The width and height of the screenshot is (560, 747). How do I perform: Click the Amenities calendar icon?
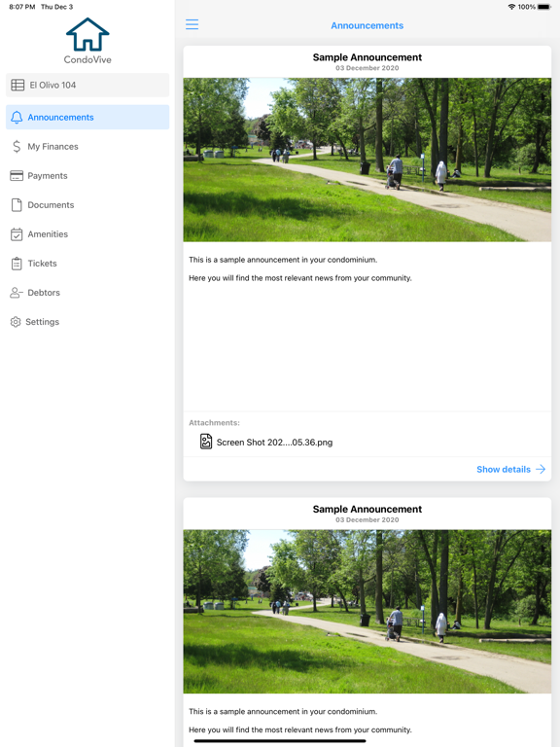[17, 233]
